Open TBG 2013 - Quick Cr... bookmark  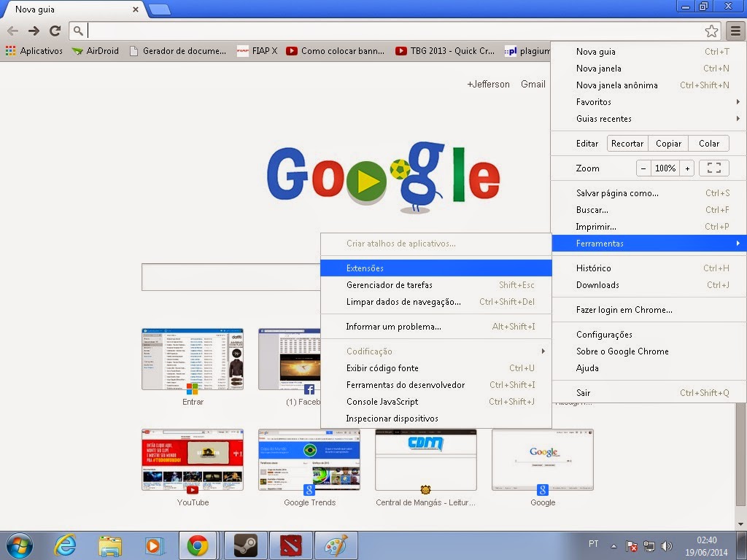point(445,51)
